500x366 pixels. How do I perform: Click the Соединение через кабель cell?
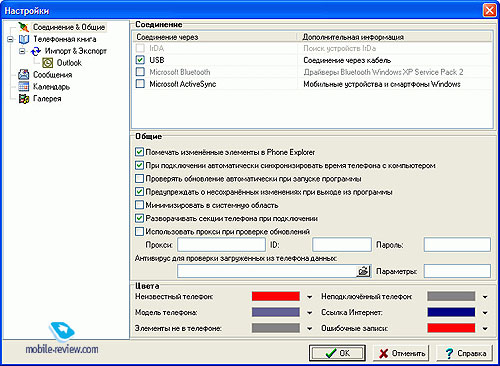(x=347, y=60)
